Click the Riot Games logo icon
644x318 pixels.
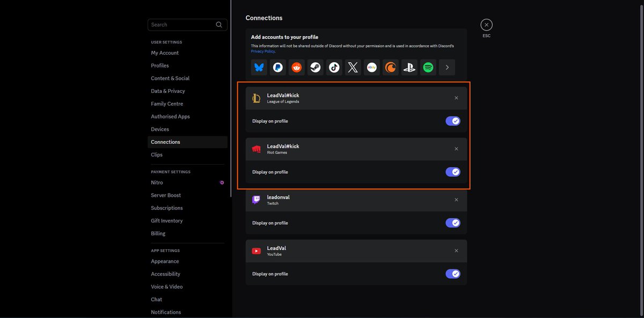257,149
